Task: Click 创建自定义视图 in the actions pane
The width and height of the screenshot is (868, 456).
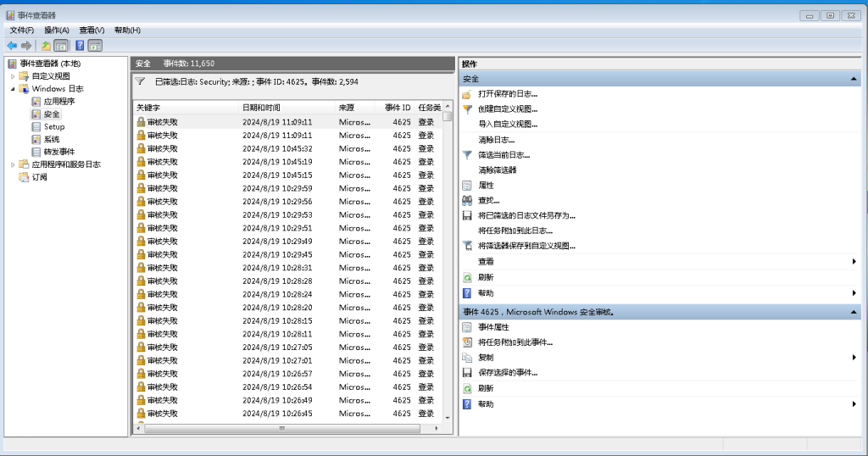Action: pyautogui.click(x=507, y=109)
